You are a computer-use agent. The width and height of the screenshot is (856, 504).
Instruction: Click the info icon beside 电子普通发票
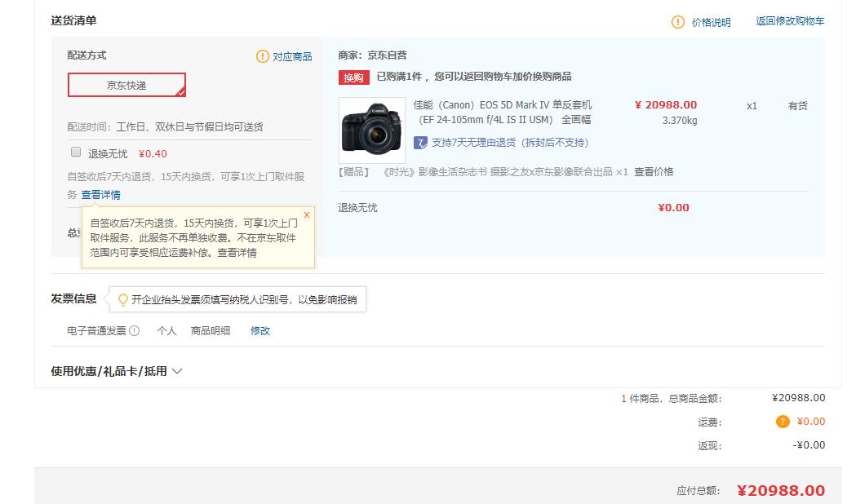[135, 330]
